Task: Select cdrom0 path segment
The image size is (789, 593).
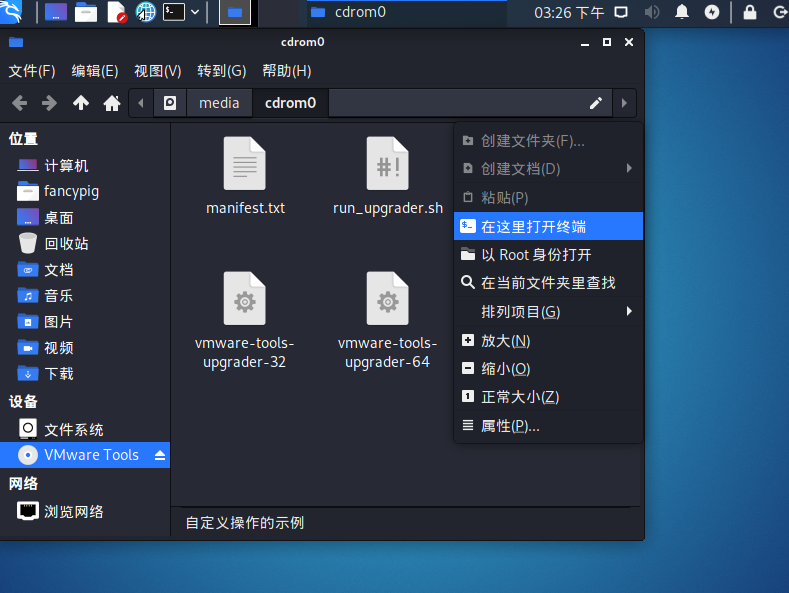Action: 290,103
